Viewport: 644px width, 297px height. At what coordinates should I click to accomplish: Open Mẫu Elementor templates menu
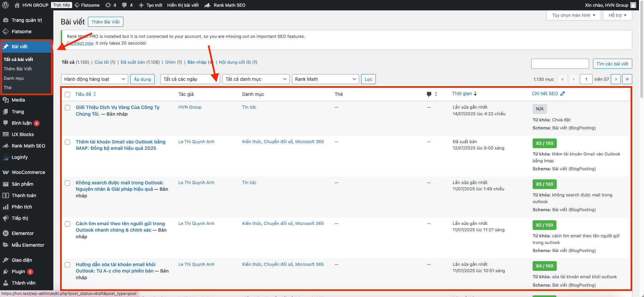27,245
